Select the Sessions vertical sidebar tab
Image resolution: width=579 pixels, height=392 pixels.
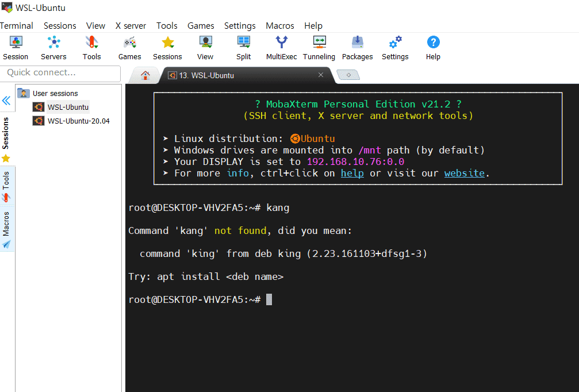[x=6, y=140]
